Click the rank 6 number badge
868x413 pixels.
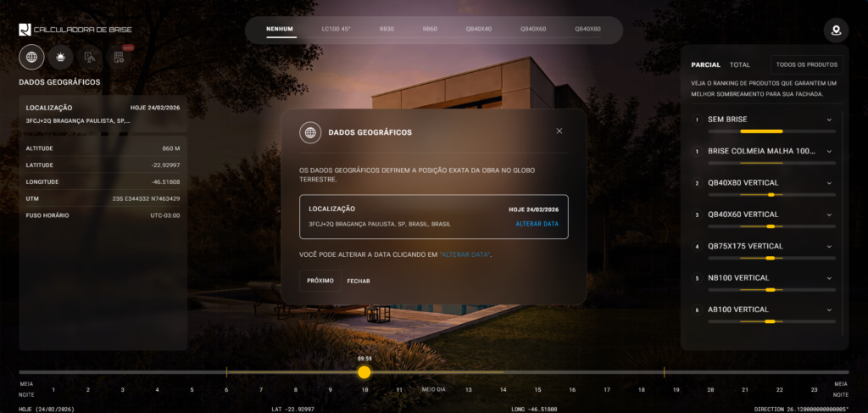pos(697,310)
